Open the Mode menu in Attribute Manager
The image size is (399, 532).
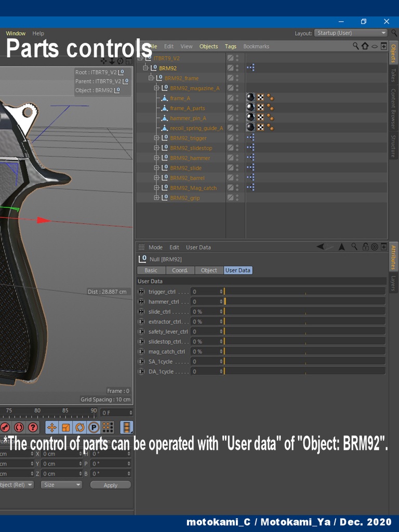pyautogui.click(x=155, y=247)
